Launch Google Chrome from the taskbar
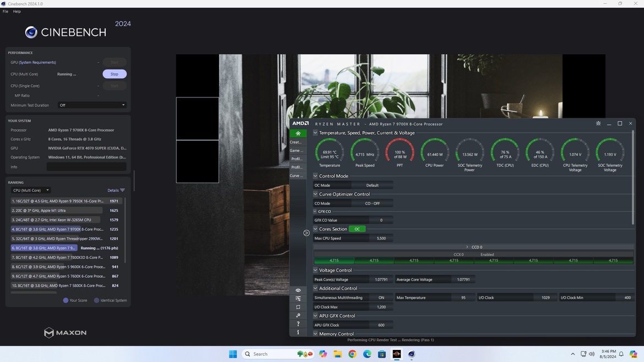The width and height of the screenshot is (644, 362). click(x=352, y=354)
